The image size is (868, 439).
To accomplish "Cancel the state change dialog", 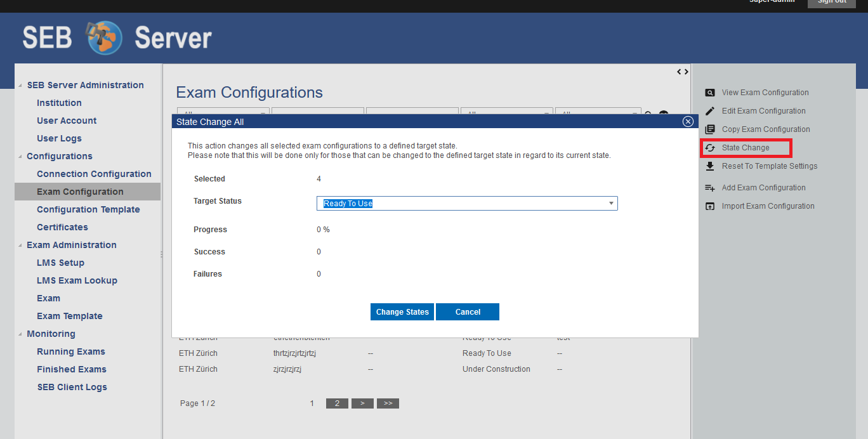I will (x=467, y=312).
